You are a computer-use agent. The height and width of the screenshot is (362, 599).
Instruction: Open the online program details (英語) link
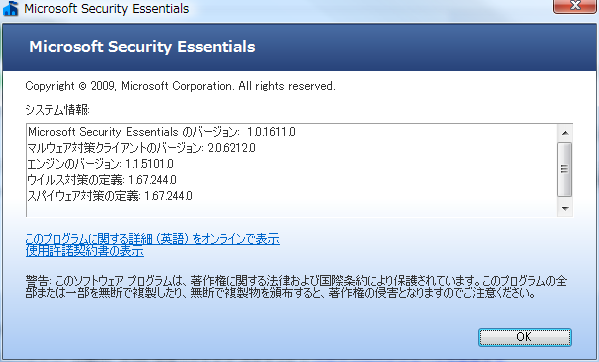point(152,239)
